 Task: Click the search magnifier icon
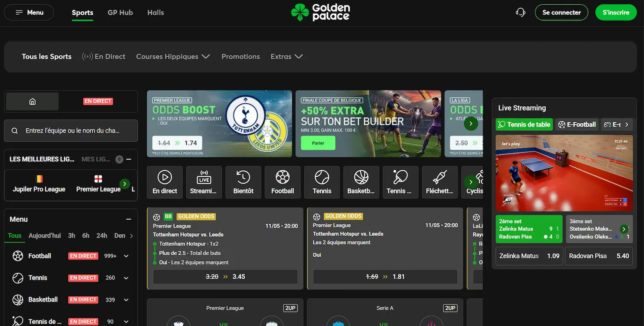click(x=15, y=131)
